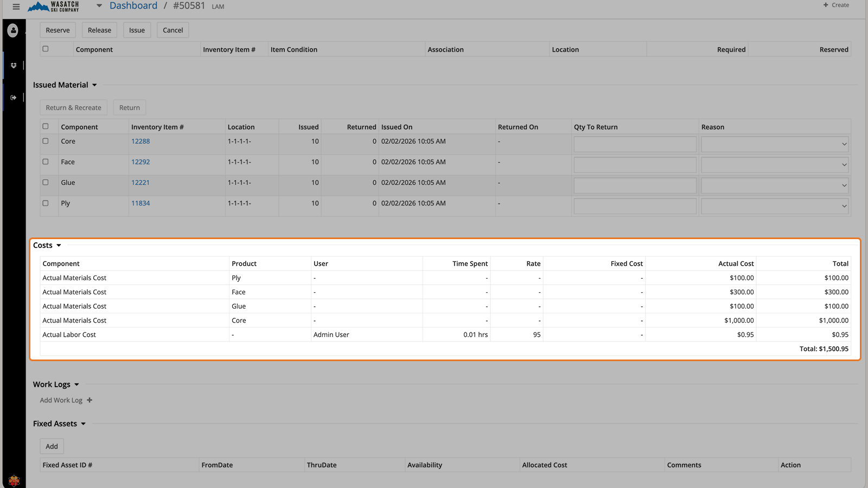Enter a quantity in the Face Qty To Return field

635,164
